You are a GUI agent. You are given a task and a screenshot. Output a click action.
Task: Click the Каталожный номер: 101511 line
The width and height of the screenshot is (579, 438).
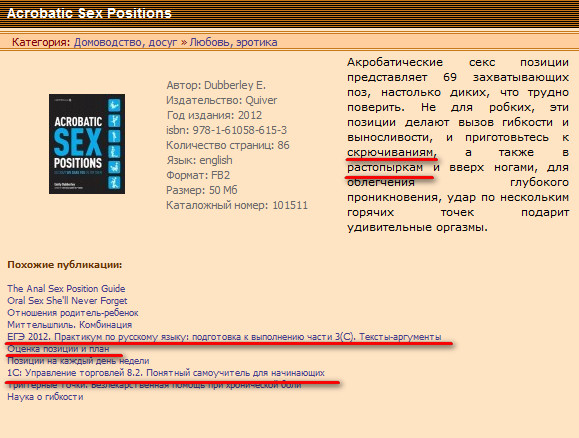point(237,205)
